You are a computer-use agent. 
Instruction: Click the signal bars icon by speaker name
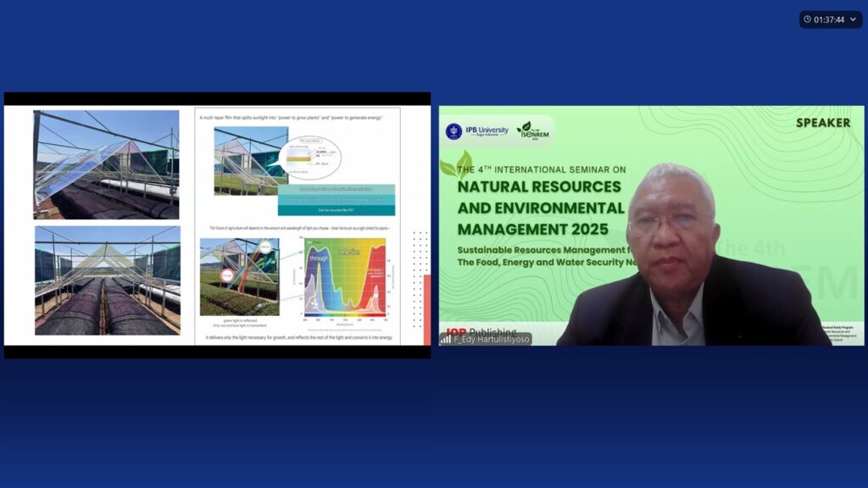[x=446, y=339]
